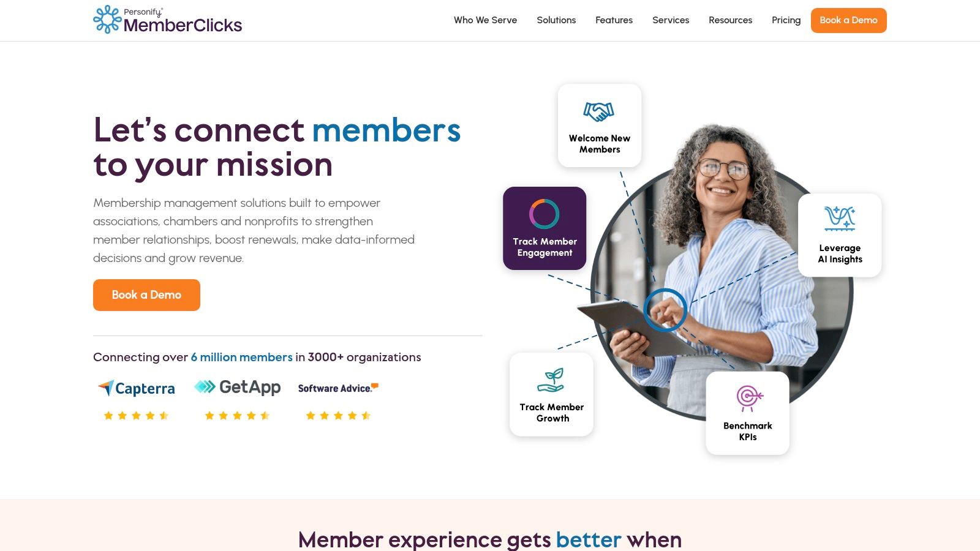The image size is (980, 551).
Task: Click the handshake icon for Welcome New Members
Action: pyautogui.click(x=599, y=111)
